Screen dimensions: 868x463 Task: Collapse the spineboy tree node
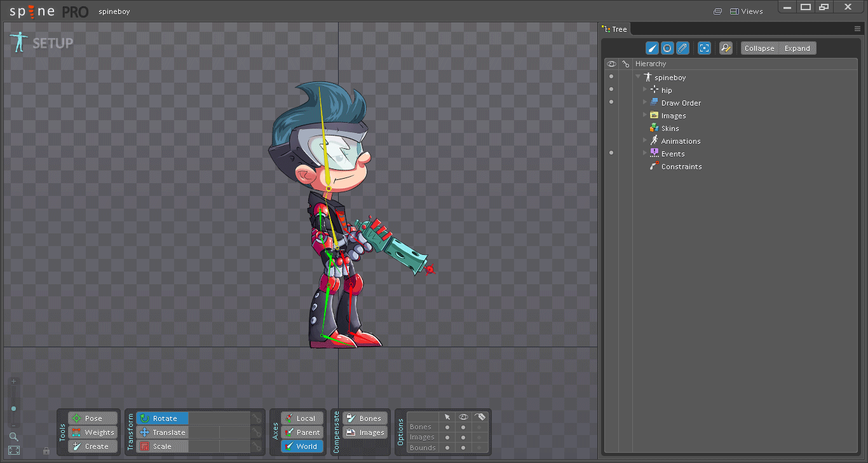tap(638, 77)
